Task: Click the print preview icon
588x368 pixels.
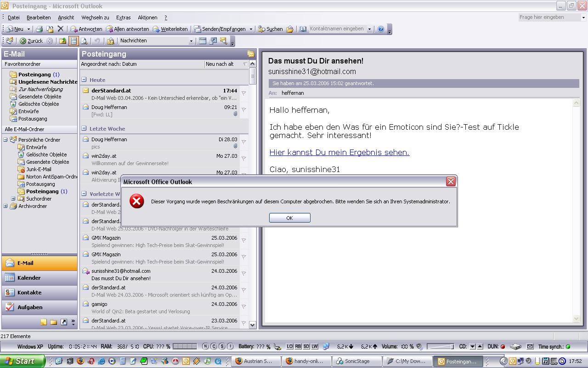Action: point(84,41)
